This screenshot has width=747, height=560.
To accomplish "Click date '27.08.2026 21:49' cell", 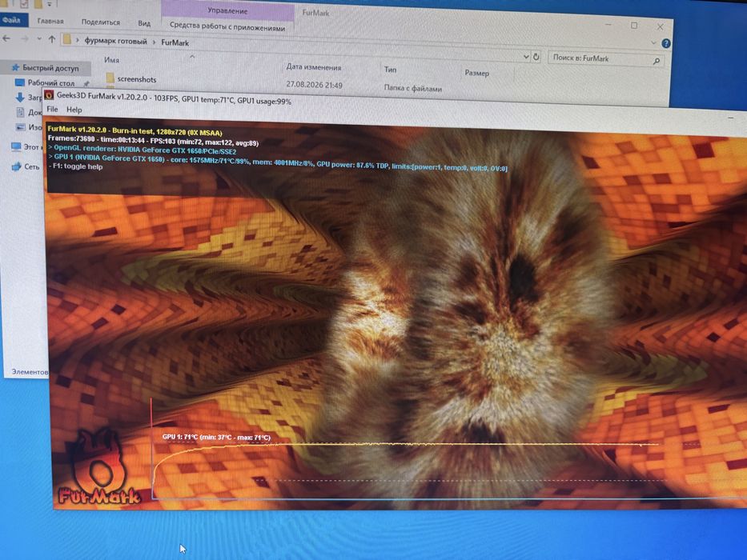I will click(314, 85).
